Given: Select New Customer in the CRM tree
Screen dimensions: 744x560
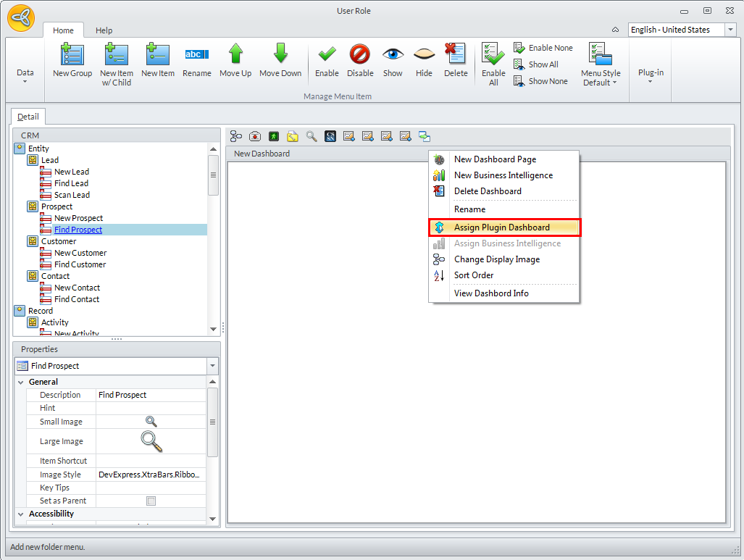Looking at the screenshot, I should click(80, 253).
